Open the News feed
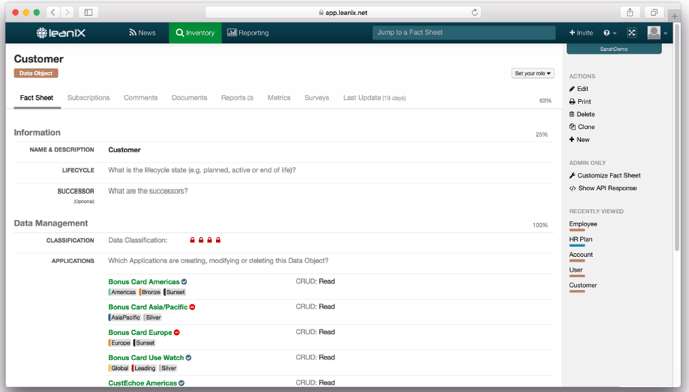The image size is (689, 392). point(142,33)
